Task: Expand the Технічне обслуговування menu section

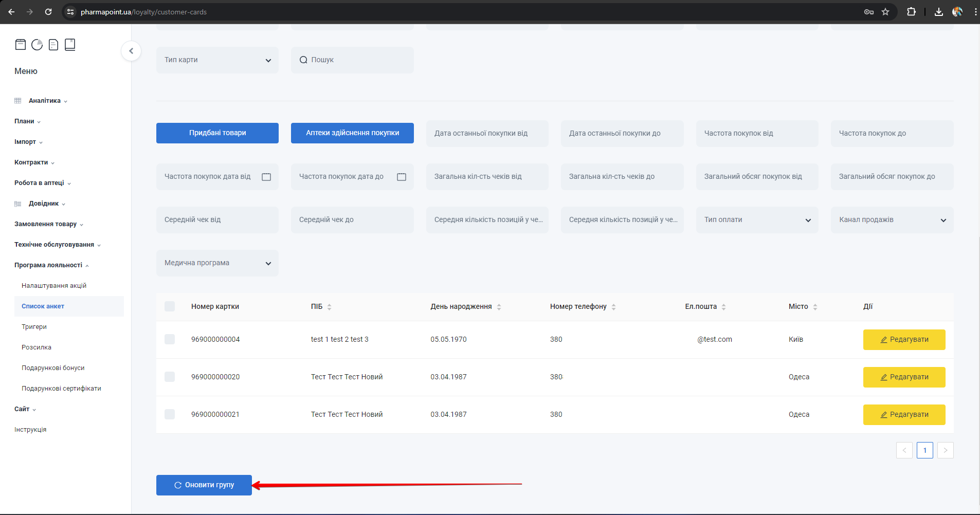Action: 58,245
